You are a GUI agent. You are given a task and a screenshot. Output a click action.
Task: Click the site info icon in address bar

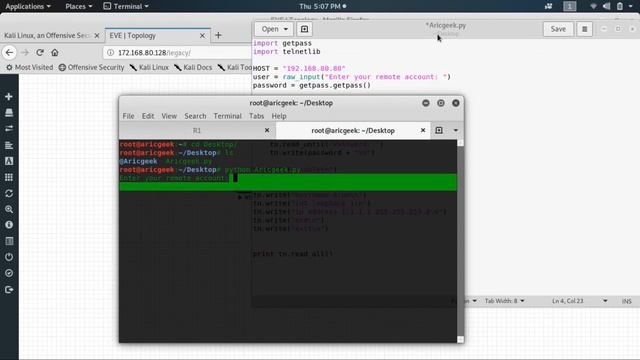[x=110, y=53]
